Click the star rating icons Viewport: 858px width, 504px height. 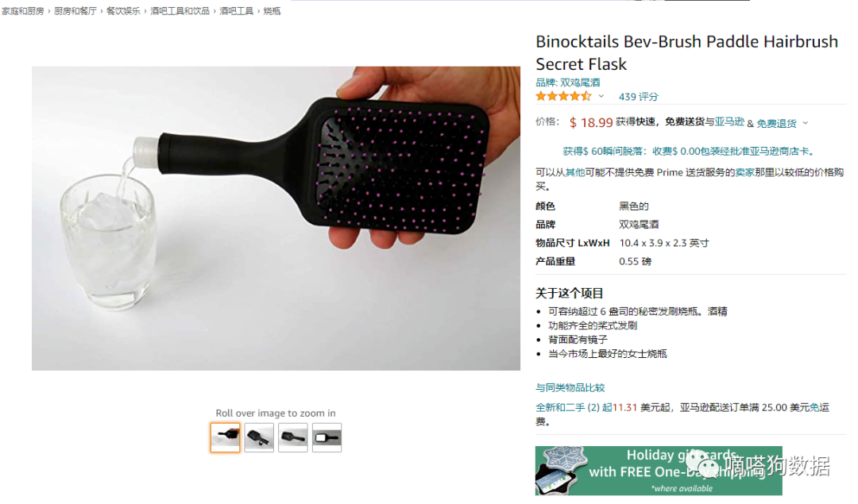[x=563, y=96]
